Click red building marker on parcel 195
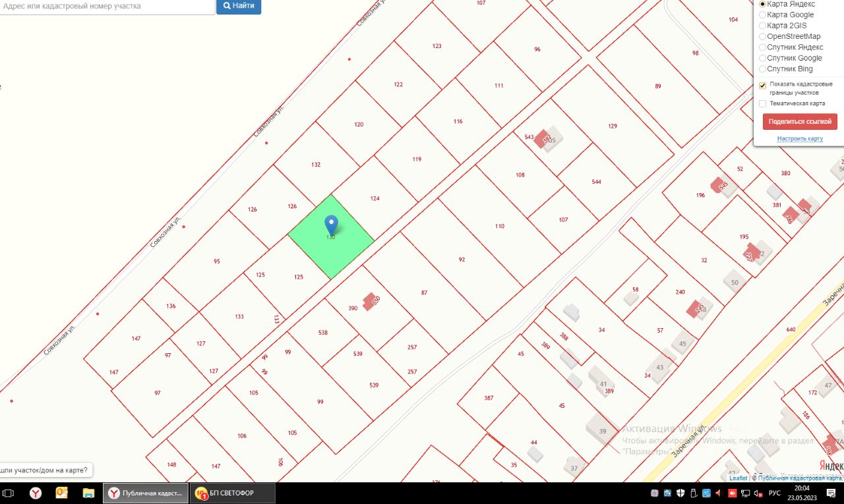844x504 pixels. (751, 252)
